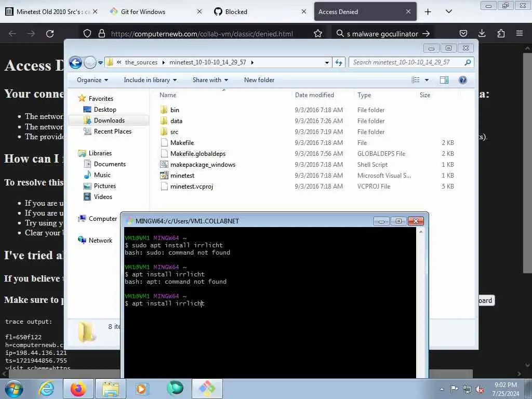Viewport: 532px width, 399px height.
Task: Click the padlock site info icon
Action: [101, 34]
